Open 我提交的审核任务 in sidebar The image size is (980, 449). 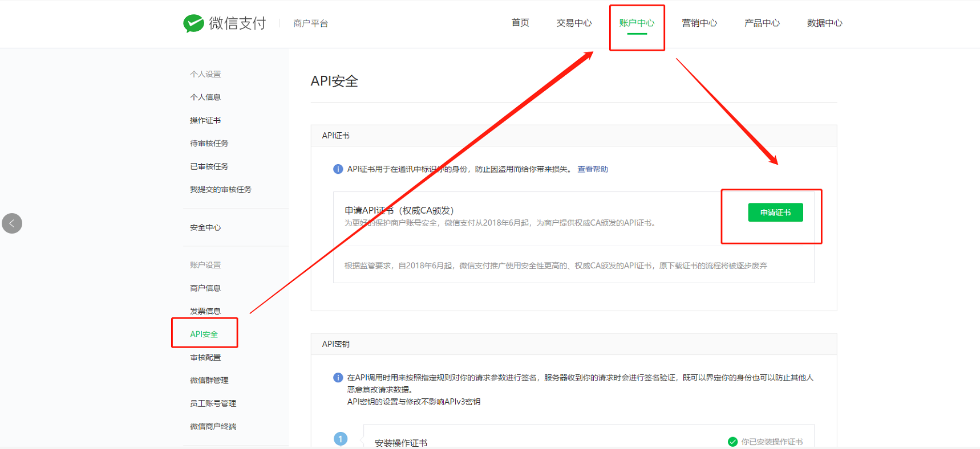tap(221, 190)
